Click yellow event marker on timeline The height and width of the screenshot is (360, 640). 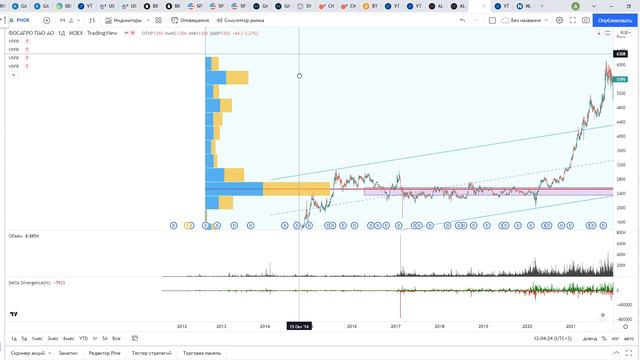click(x=188, y=225)
